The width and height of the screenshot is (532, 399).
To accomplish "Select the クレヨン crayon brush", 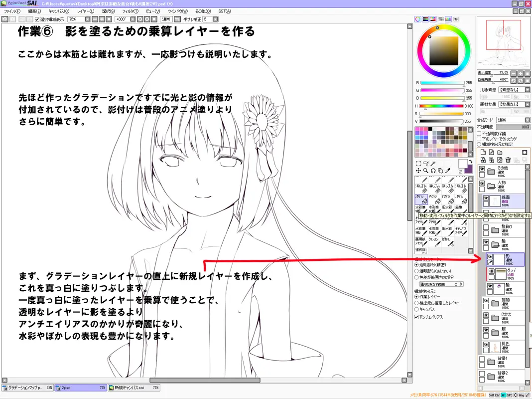I will [x=434, y=241].
